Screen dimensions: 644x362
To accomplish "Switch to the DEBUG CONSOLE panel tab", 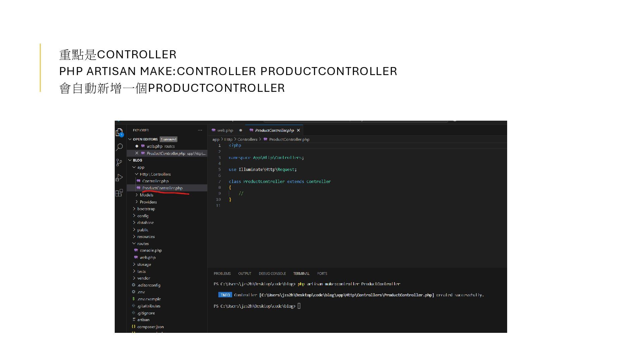I will pos(272,274).
